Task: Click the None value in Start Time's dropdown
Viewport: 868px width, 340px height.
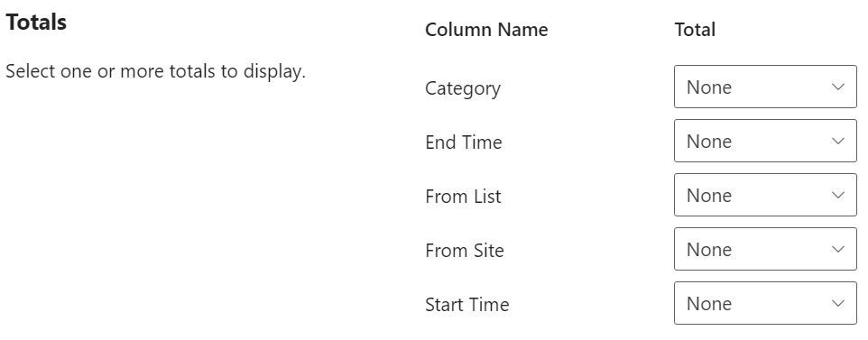Action: coord(709,303)
